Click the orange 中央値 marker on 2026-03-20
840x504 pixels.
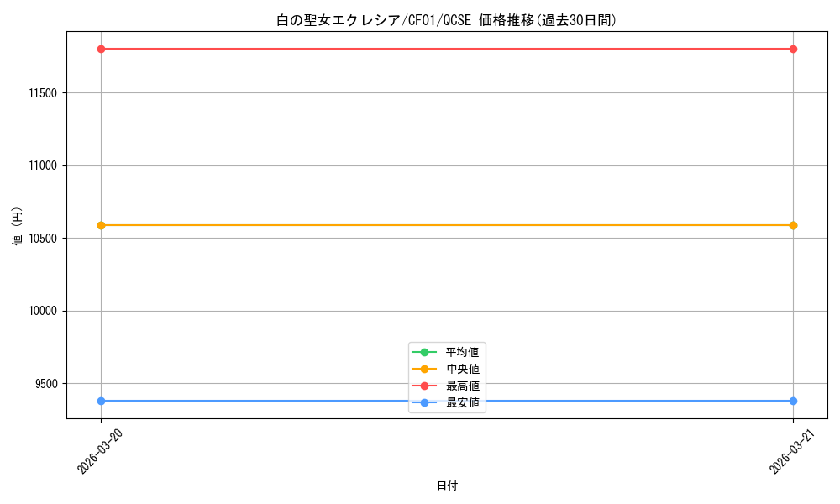click(100, 225)
